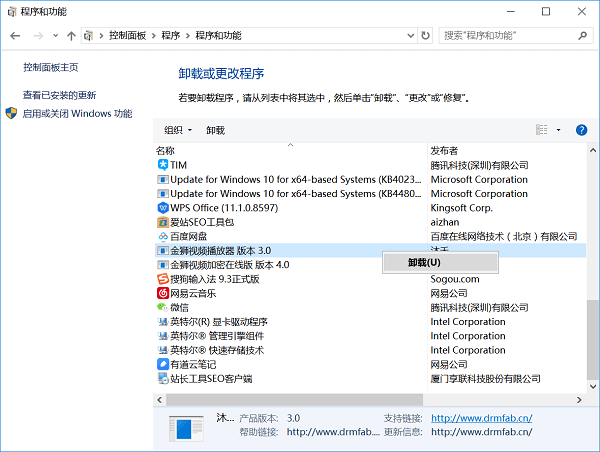Click 厦门享联科技股份有限公司 publisher cell
This screenshot has height=452, width=600.
(485, 379)
